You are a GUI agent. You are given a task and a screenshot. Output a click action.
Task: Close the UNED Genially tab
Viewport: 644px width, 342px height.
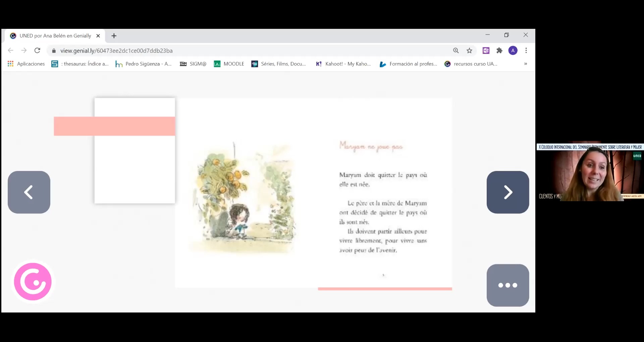[x=98, y=36]
